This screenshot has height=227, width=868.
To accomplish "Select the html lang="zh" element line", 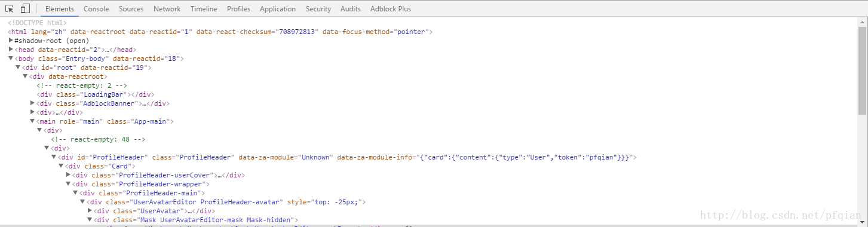I will tap(220, 32).
